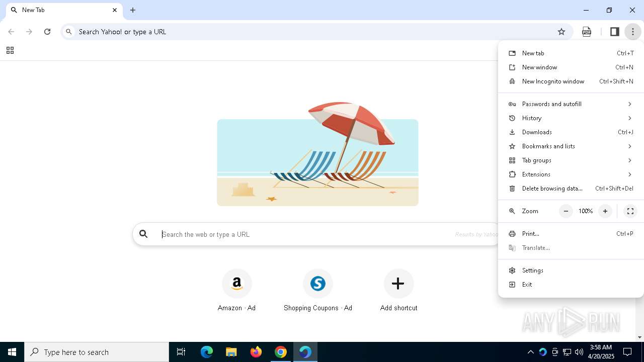The image size is (644, 362).
Task: Open Downloads from the menu
Action: click(x=571, y=132)
